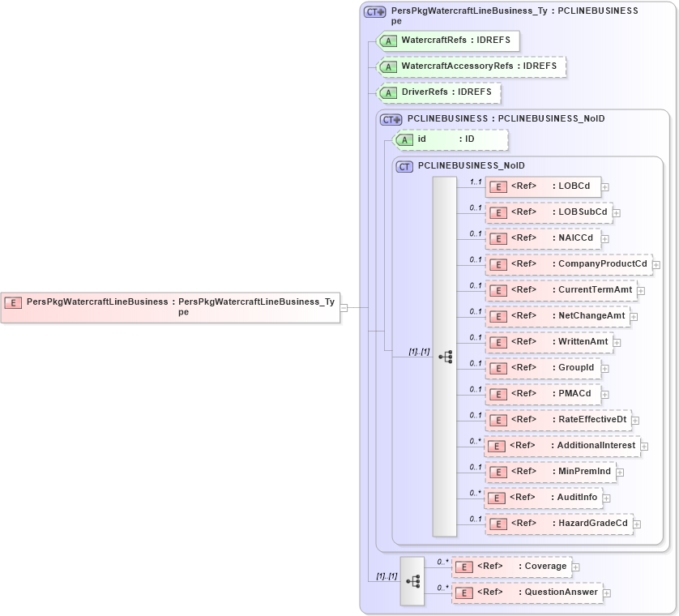The height and width of the screenshot is (616, 679).
Task: Click the E icon of the LOBCd element
Action: (498, 186)
